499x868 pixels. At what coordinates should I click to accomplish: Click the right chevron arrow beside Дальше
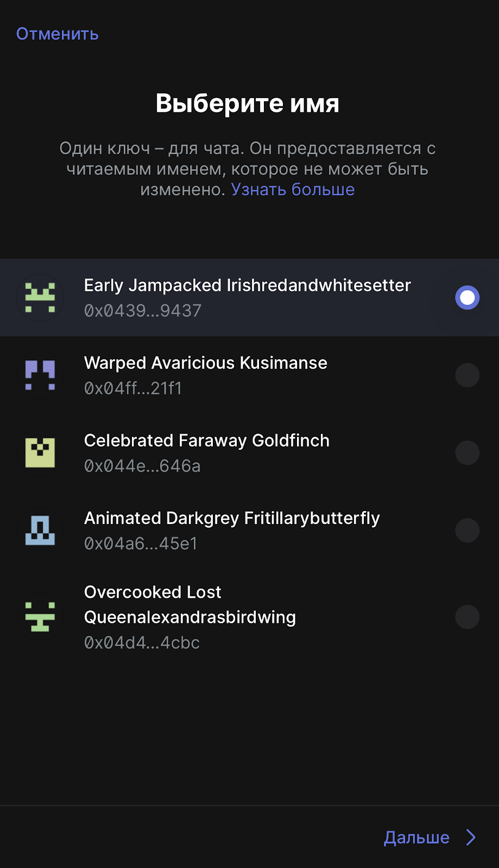471,838
